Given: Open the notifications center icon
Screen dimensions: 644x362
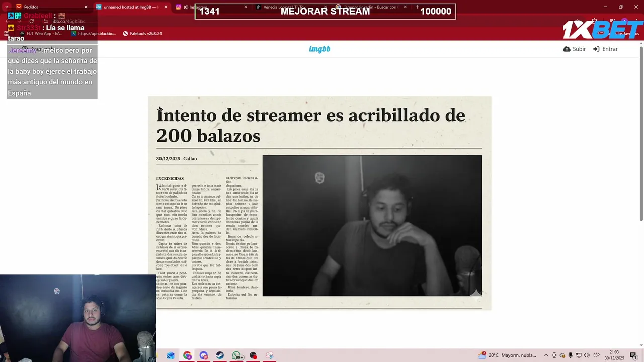Looking at the screenshot, I should 633,355.
